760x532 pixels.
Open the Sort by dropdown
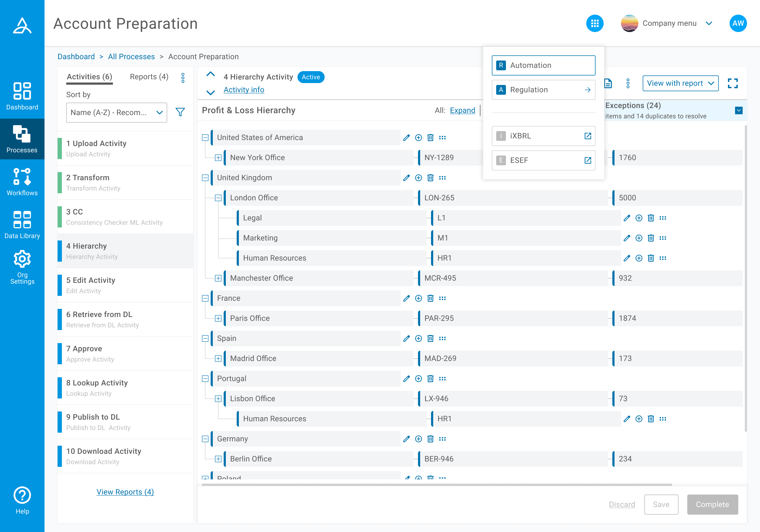(116, 113)
